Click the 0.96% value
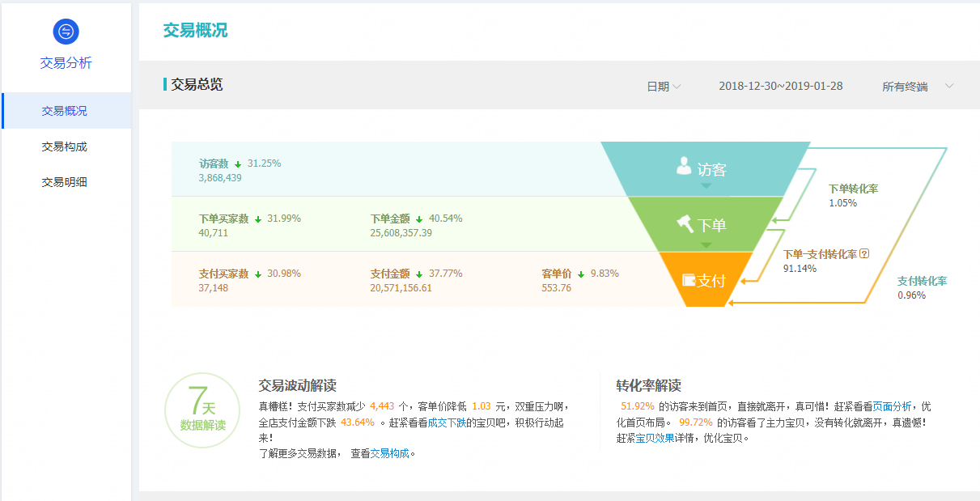This screenshot has width=980, height=501. (x=911, y=295)
